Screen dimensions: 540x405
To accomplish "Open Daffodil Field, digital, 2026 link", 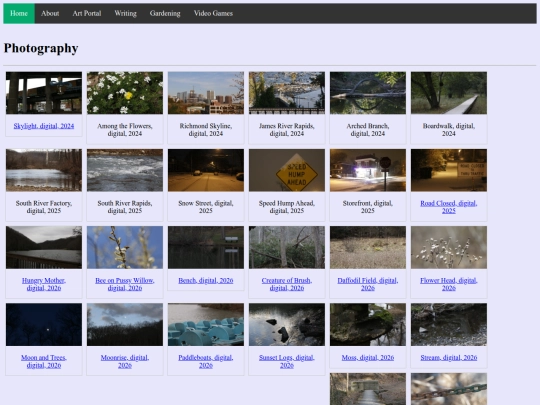I will (368, 284).
